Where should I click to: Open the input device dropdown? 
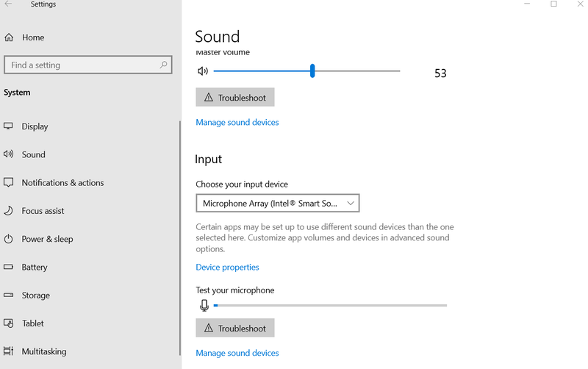[x=278, y=204]
